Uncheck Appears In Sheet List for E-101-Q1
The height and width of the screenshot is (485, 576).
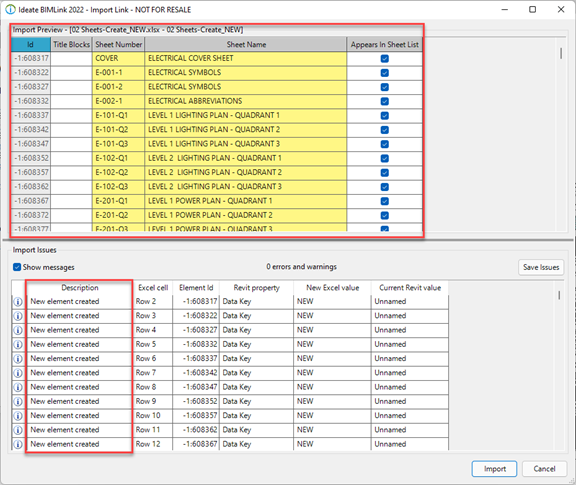(385, 116)
